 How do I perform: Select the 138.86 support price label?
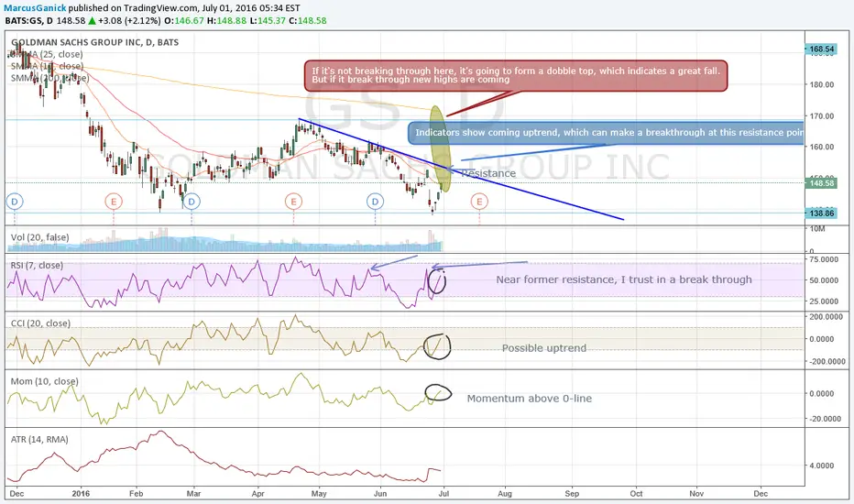point(821,213)
